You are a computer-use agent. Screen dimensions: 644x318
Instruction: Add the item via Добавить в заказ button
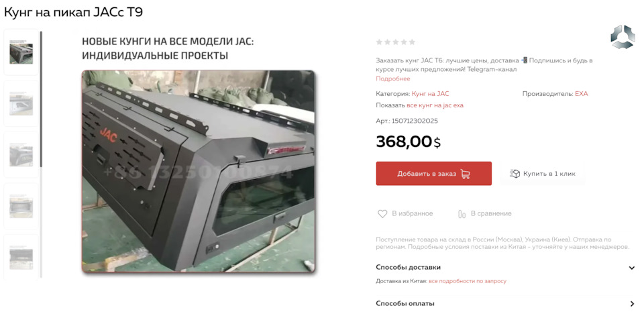coord(434,173)
